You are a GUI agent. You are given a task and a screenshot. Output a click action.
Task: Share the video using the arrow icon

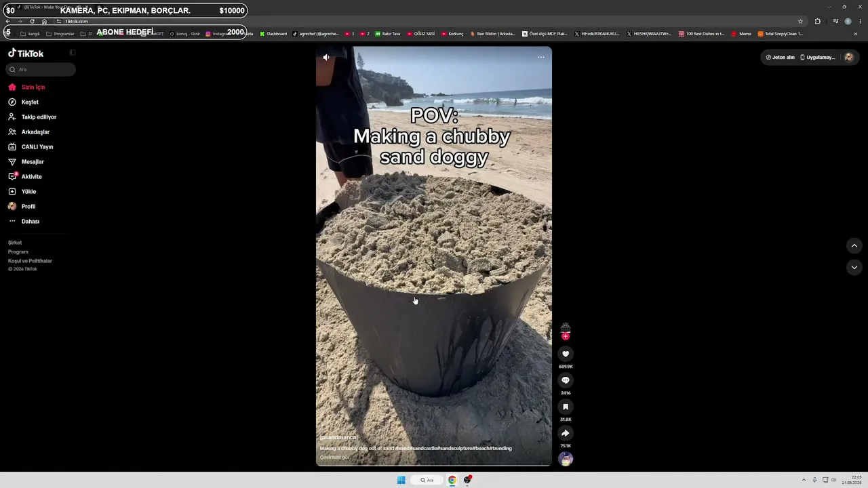566,433
